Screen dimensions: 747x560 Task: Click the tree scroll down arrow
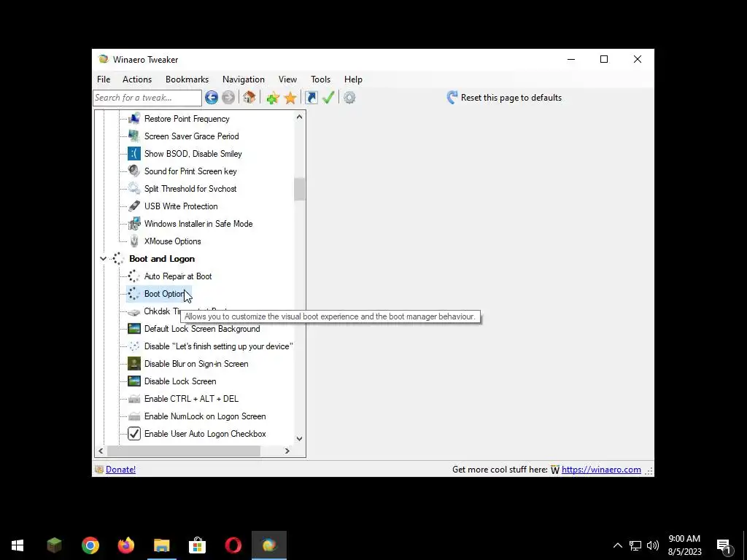pos(299,438)
